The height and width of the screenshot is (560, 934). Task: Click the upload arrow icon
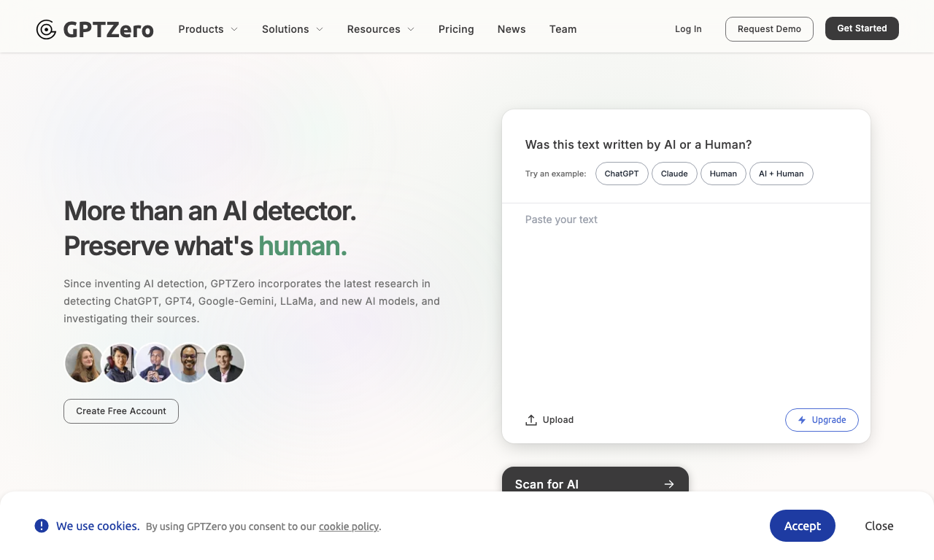tap(531, 420)
